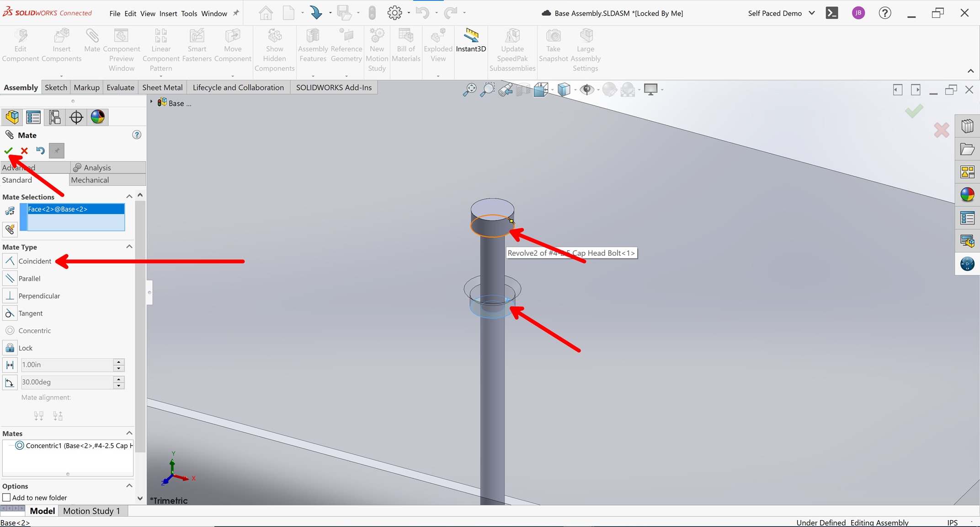
Task: Cancel the mate with the red X
Action: [x=24, y=151]
